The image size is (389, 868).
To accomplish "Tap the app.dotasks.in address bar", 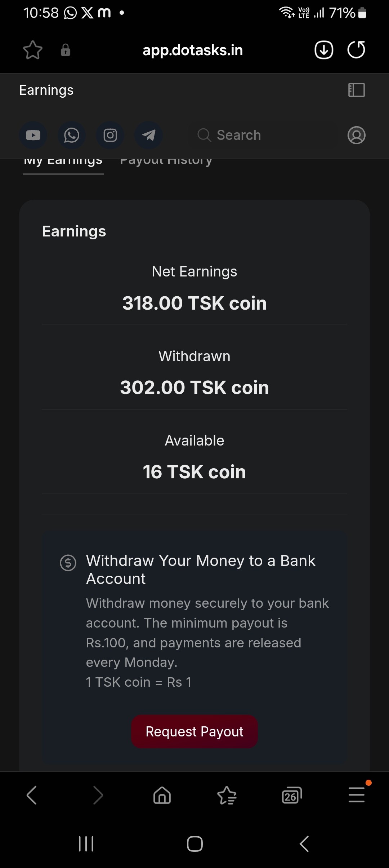I will tap(193, 50).
